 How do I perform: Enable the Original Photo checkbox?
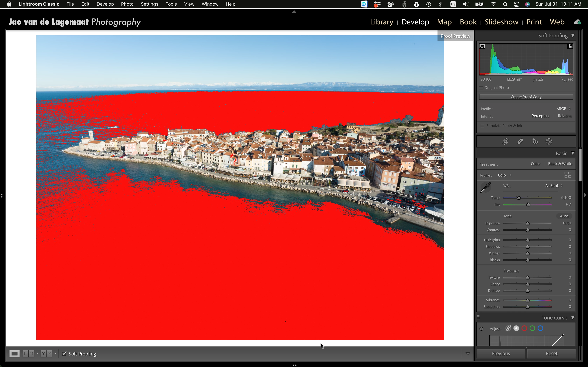(481, 88)
